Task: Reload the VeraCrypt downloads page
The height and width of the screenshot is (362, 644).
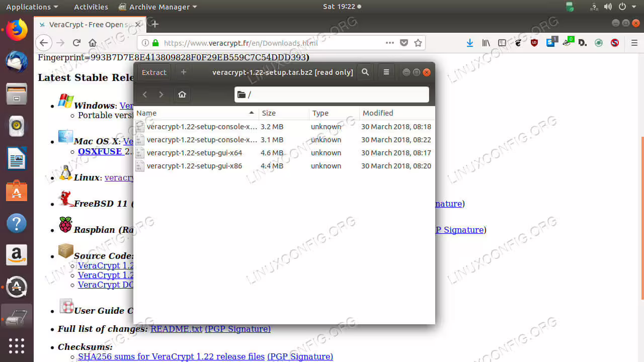Action: pyautogui.click(x=76, y=43)
